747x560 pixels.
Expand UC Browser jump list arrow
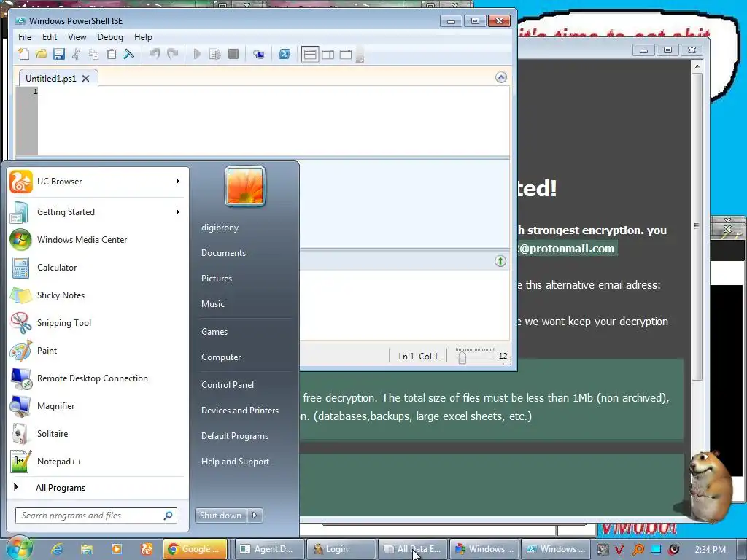178,182
